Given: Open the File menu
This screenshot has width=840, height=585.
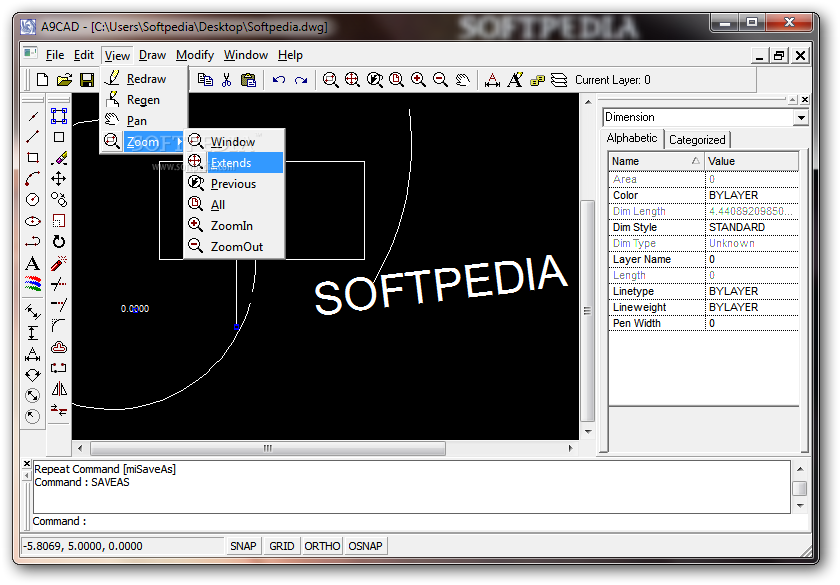Looking at the screenshot, I should point(55,55).
